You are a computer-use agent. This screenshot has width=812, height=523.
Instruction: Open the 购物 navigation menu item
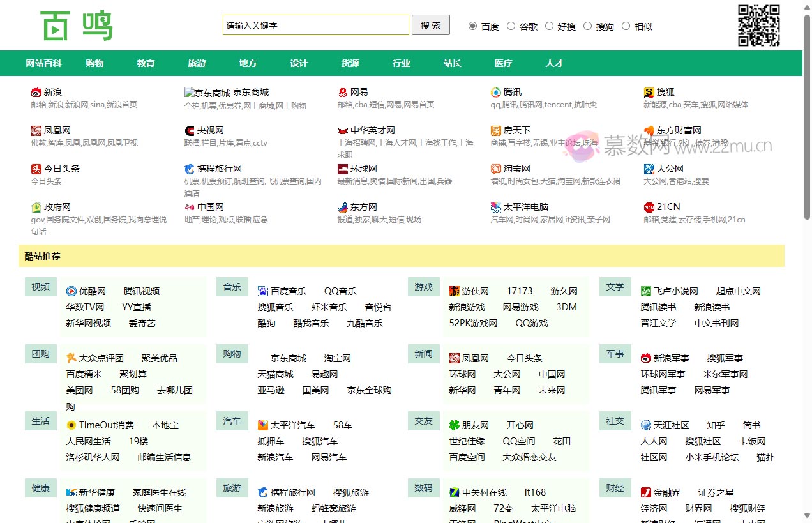(94, 63)
